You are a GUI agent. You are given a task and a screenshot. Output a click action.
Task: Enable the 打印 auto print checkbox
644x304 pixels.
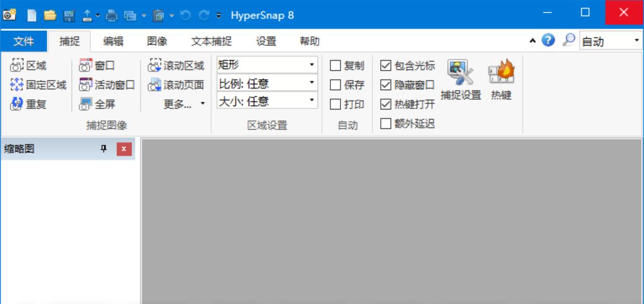pos(335,104)
